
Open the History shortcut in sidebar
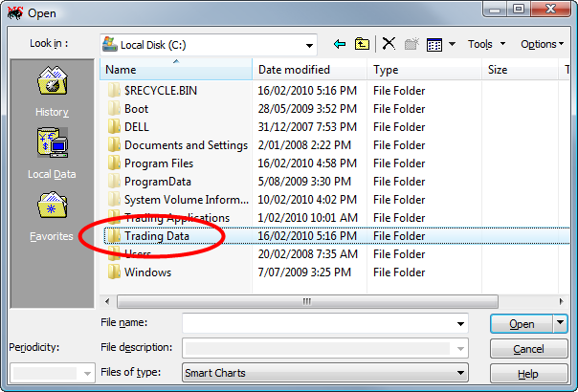52,93
